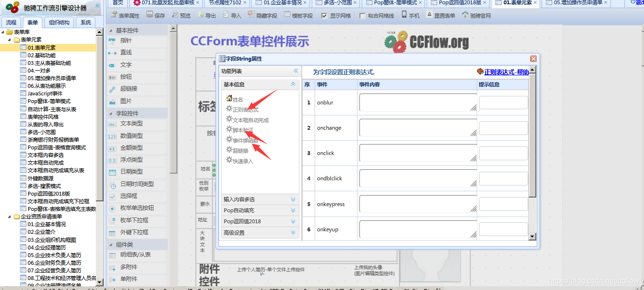This screenshot has width=644, height=290.
Task: Expand the 高级设置 section
Action: (261, 233)
